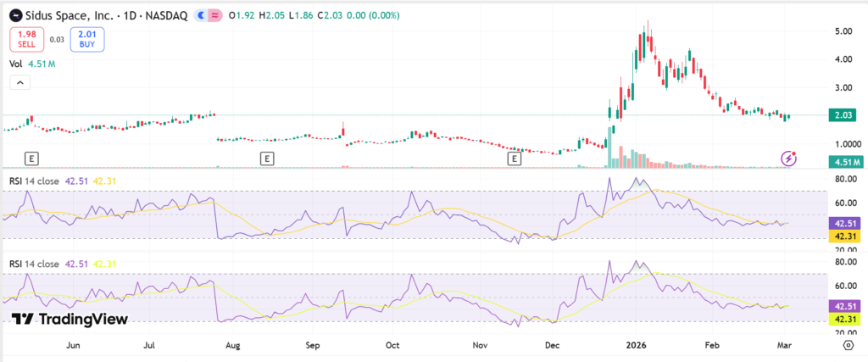Click the pink approximate-data indicator icon

click(x=215, y=15)
